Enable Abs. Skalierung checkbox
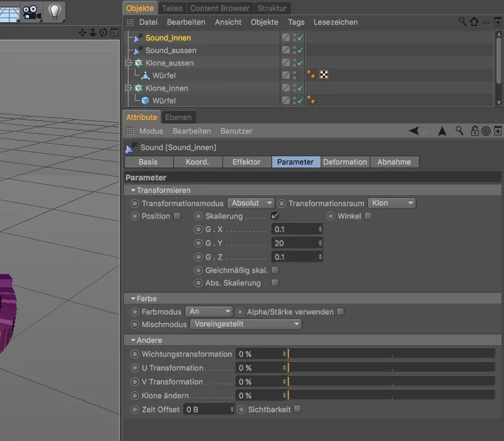 pos(275,282)
